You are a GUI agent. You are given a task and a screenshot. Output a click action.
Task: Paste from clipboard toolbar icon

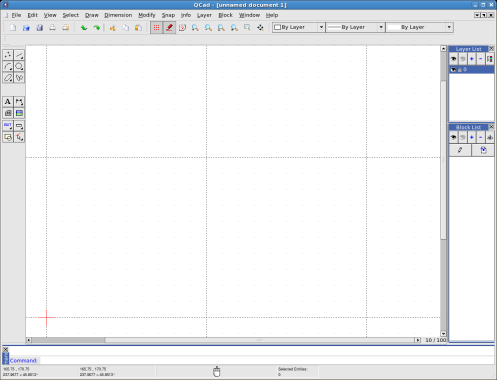[139, 28]
